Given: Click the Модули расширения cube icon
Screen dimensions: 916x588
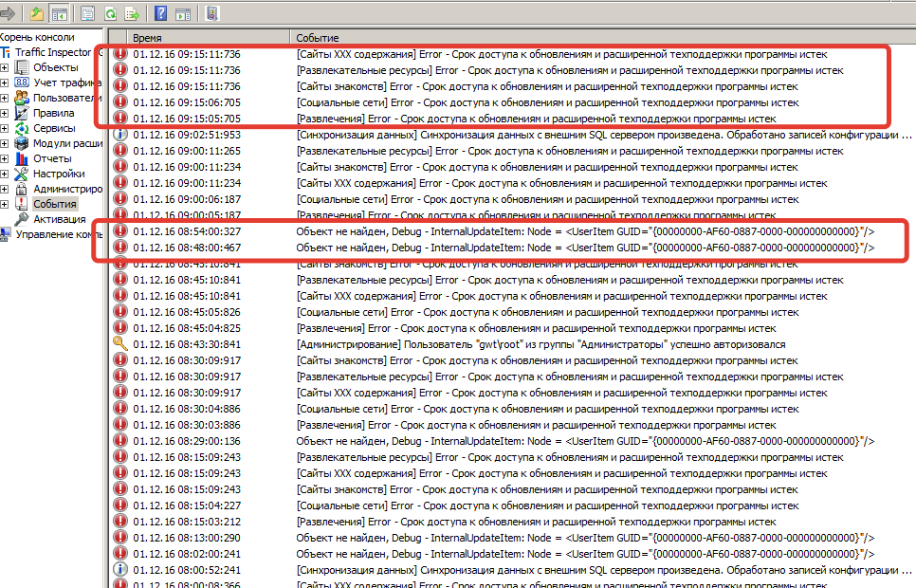Looking at the screenshot, I should [x=22, y=143].
